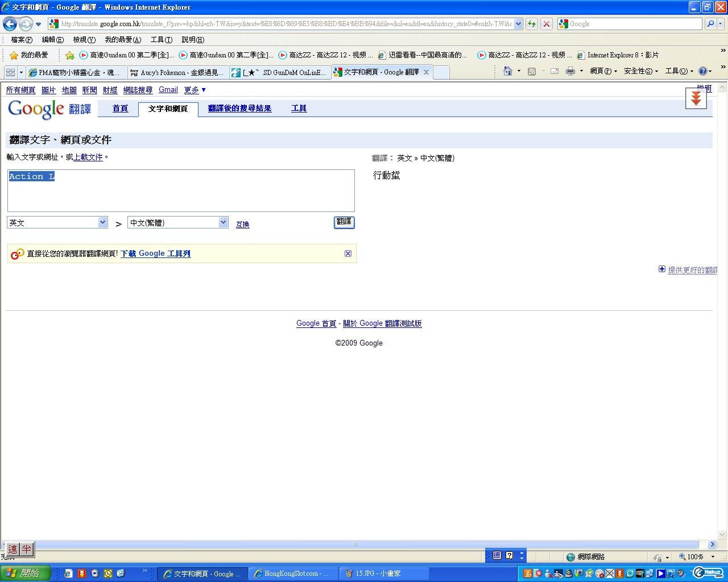728x582 pixels.
Task: Open the 檢視(V) menu
Action: (x=84, y=40)
